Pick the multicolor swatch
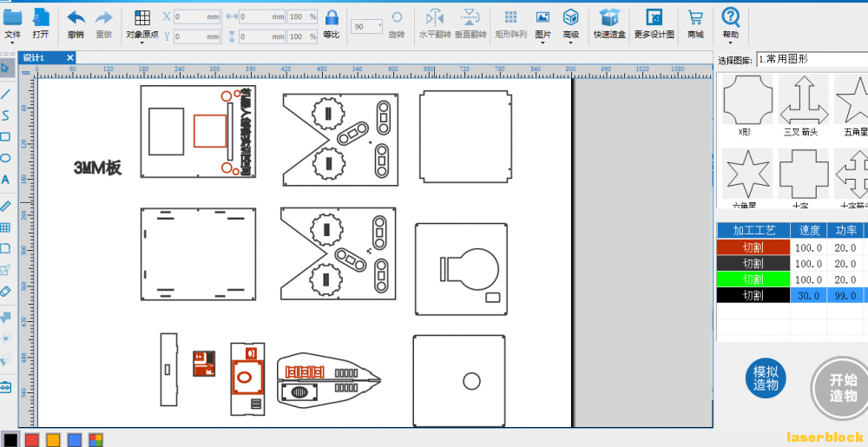868x447 pixels. 95,440
